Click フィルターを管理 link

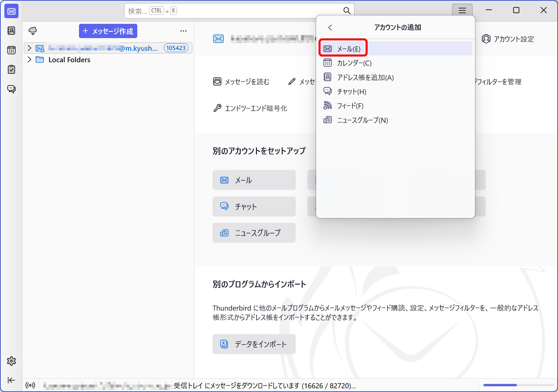click(498, 82)
